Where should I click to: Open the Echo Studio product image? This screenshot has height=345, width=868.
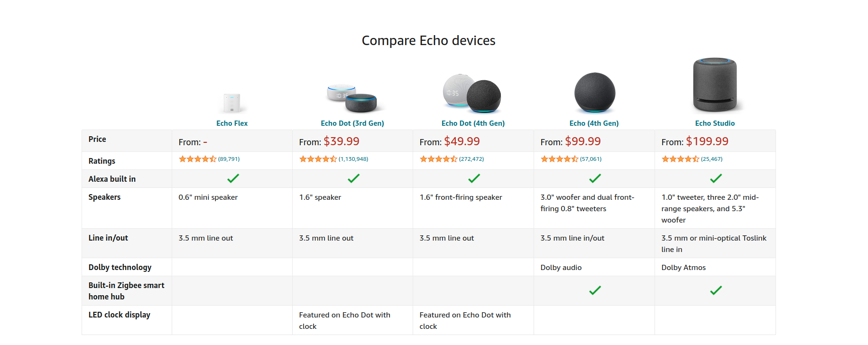(x=715, y=85)
